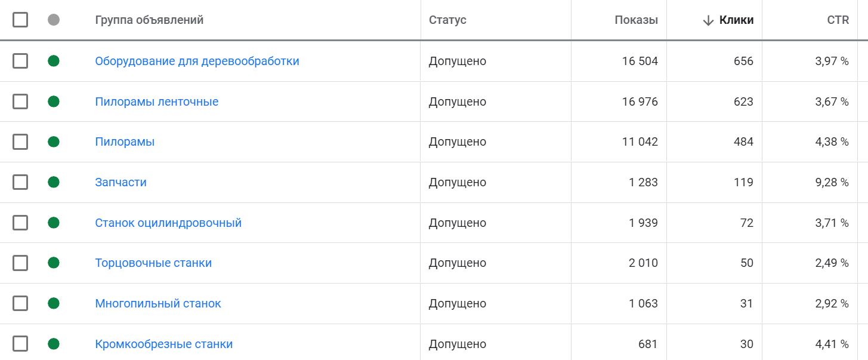Click the Группа объявлений column header
Screen dimensions: 868x360
tap(149, 20)
